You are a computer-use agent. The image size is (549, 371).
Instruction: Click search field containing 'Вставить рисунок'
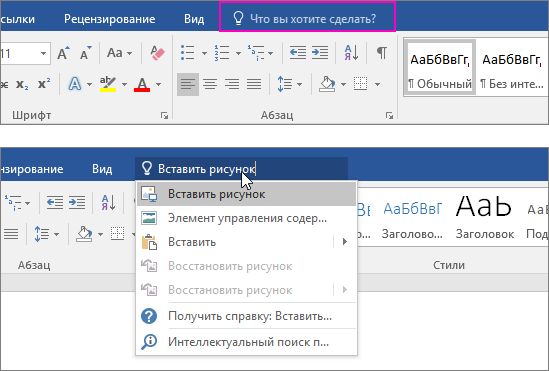coord(242,169)
